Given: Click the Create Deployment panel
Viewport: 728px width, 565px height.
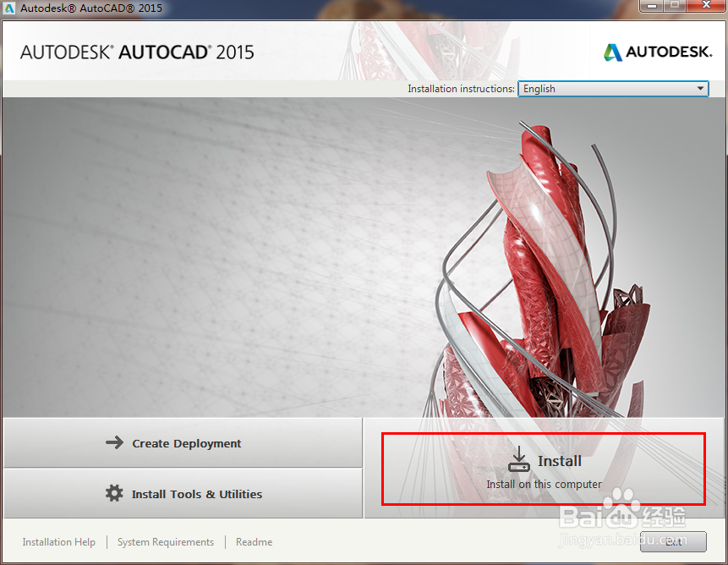Looking at the screenshot, I should click(x=183, y=442).
